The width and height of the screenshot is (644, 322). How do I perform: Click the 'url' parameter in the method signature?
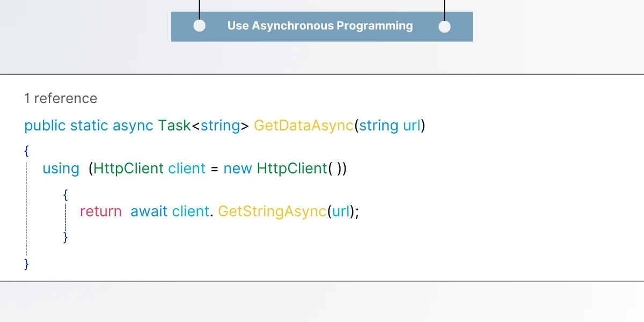tap(412, 126)
